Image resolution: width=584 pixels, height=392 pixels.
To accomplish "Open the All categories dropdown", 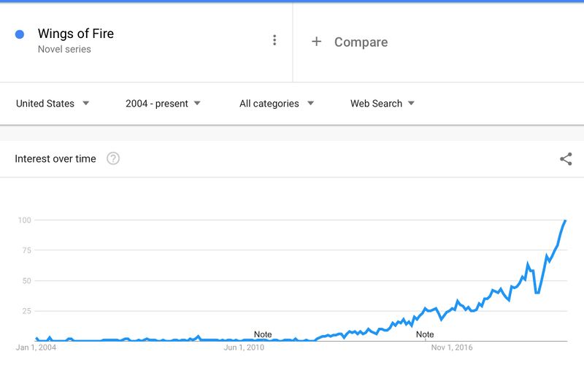I will click(x=277, y=104).
